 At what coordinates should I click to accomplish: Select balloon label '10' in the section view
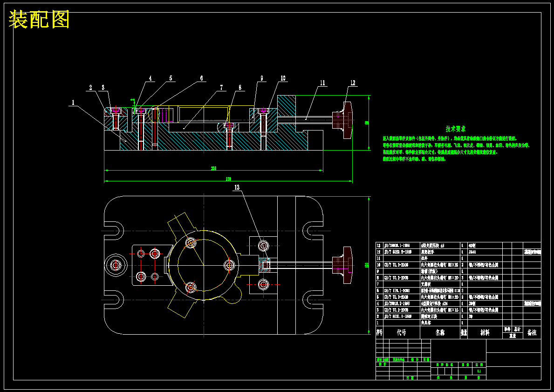coord(283,78)
